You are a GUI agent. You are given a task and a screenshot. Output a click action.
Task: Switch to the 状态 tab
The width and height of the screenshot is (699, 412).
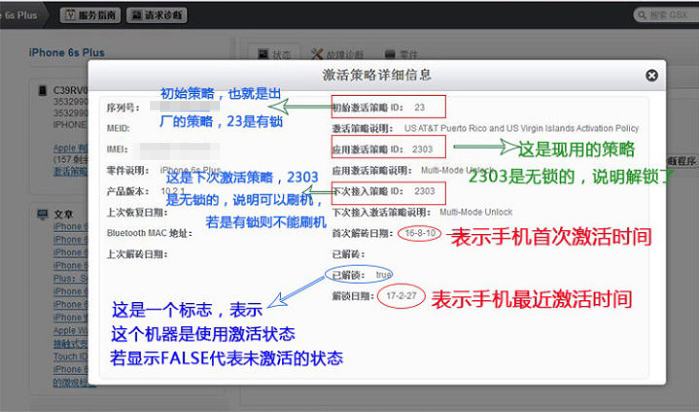(x=275, y=54)
